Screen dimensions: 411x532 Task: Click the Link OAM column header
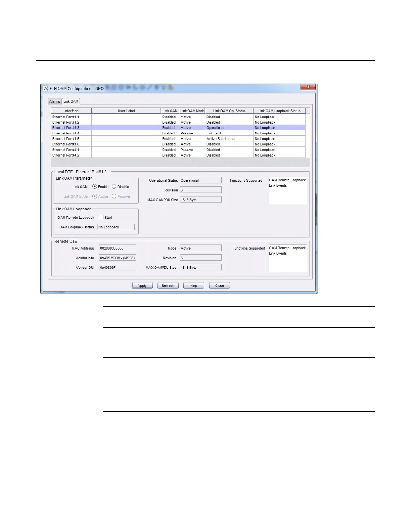[x=170, y=111]
